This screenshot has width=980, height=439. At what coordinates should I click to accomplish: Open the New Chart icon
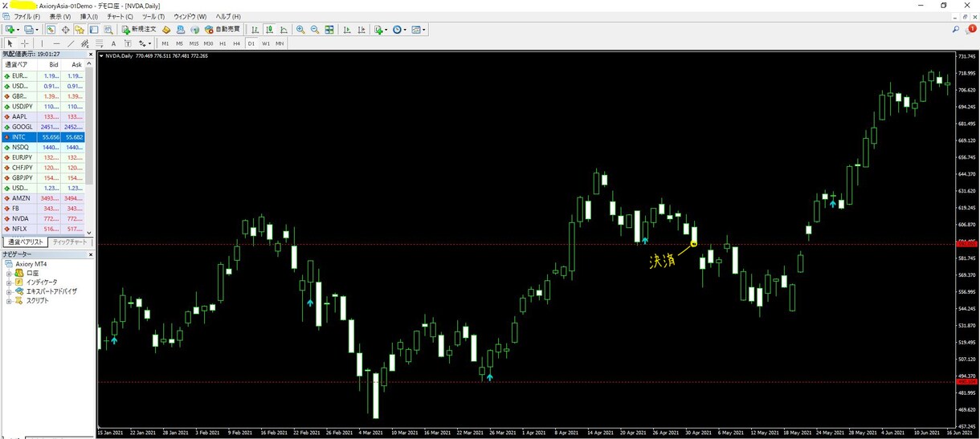coord(10,30)
